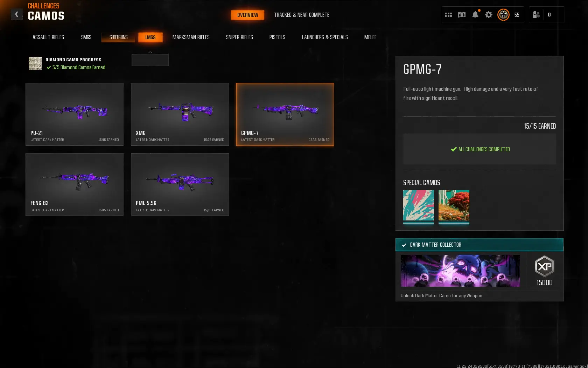588x368 pixels.
Task: Click the Diamond Camo progress icon
Action: point(35,63)
